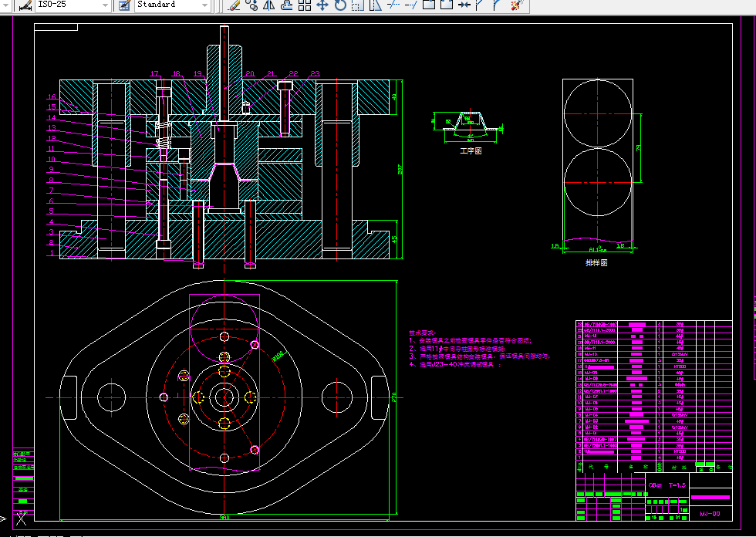Select the Move tool

322,5
